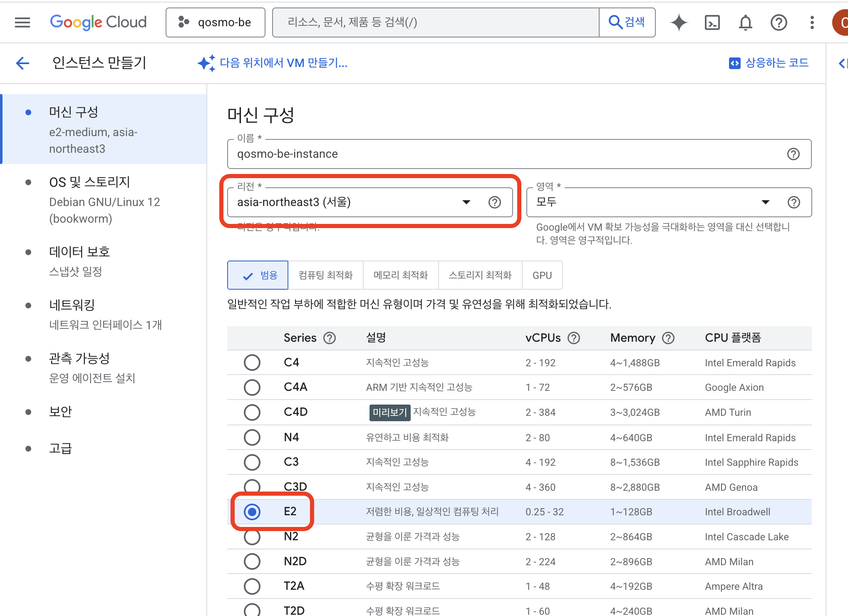Image resolution: width=848 pixels, height=616 pixels.
Task: Select the N2D series radio button
Action: 252,561
